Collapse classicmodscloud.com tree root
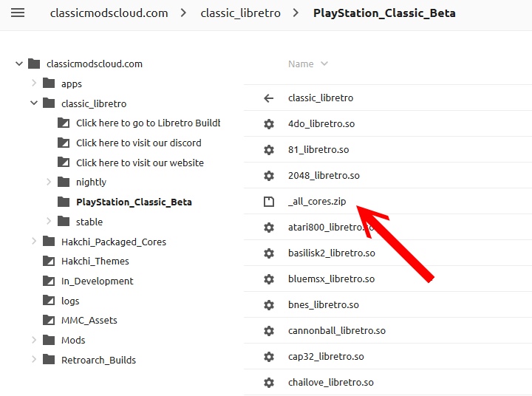Viewport: 532px width, 396px height. point(19,64)
